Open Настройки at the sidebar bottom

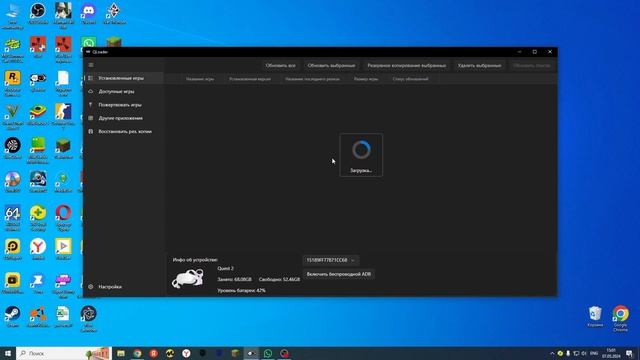click(123, 287)
